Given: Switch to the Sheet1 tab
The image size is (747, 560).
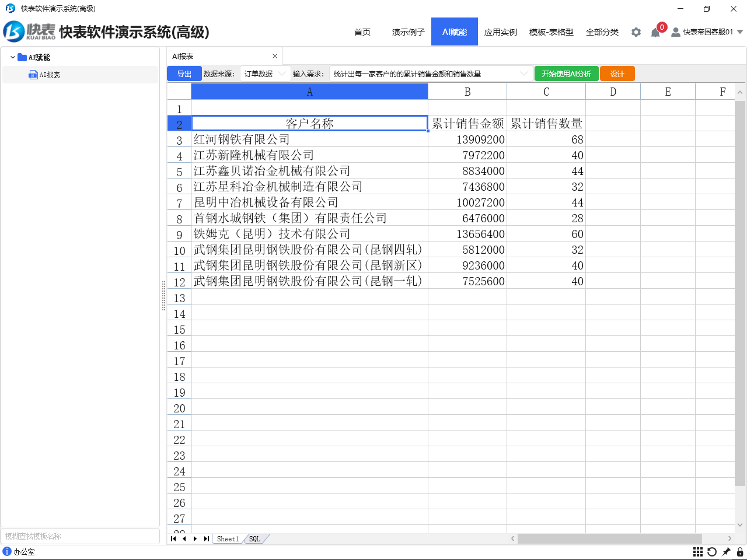Looking at the screenshot, I should [x=228, y=539].
